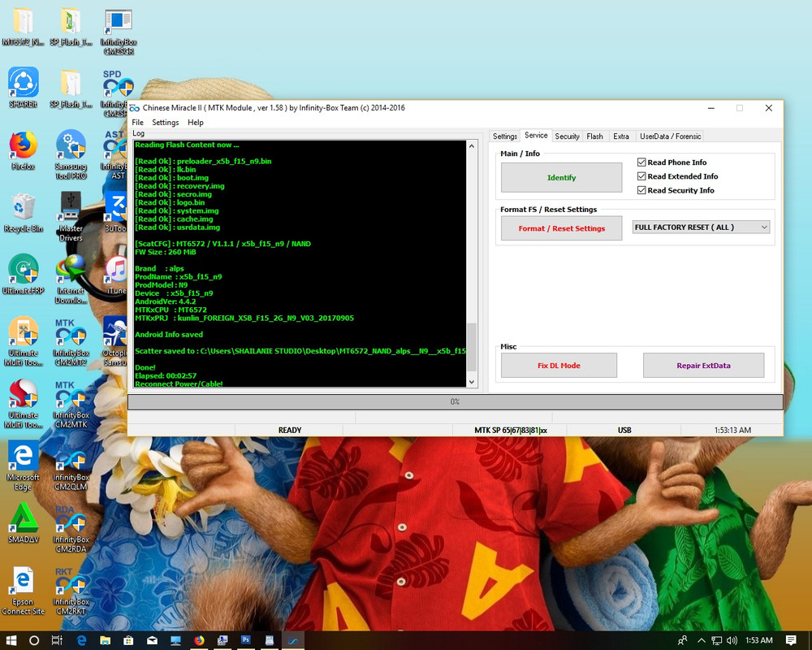The width and height of the screenshot is (812, 650).
Task: Click READY status bar entry
Action: 290,431
